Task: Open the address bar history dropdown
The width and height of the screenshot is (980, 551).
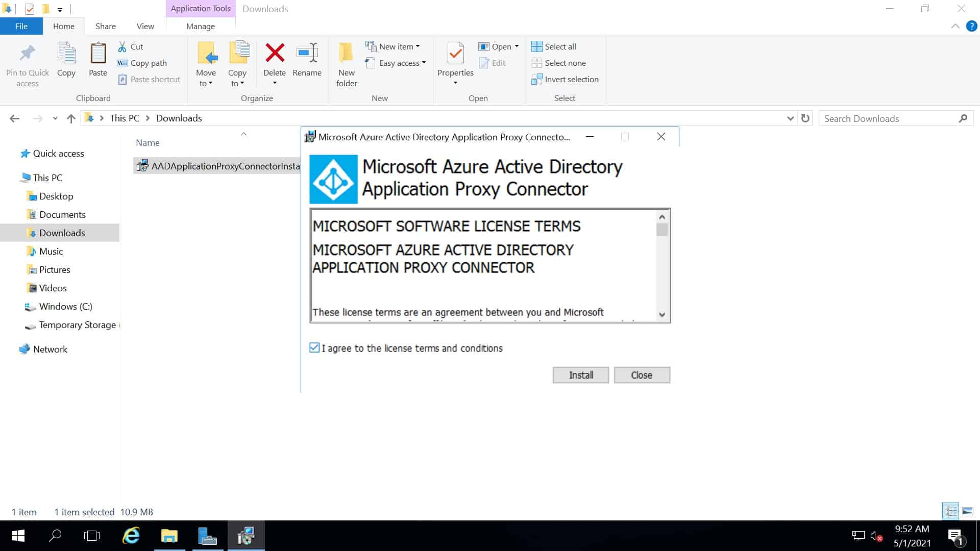Action: coord(790,118)
